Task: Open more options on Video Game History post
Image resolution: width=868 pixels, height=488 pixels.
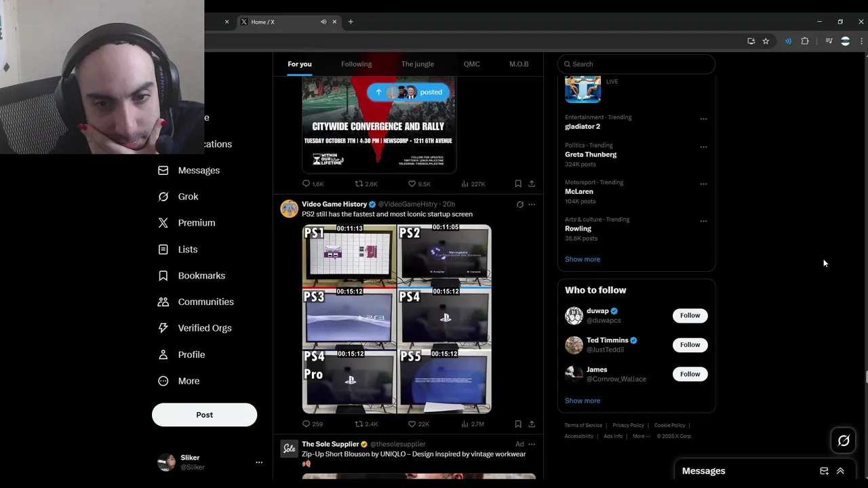Action: (532, 204)
